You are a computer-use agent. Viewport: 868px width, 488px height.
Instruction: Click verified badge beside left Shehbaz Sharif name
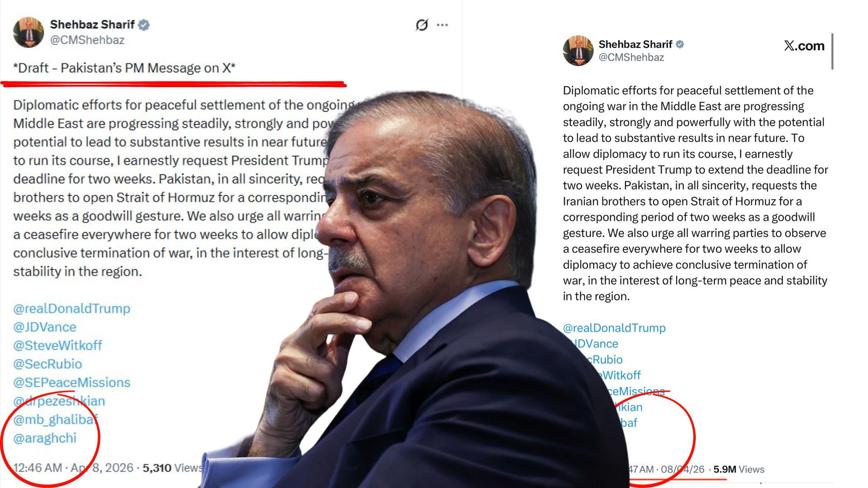[144, 25]
